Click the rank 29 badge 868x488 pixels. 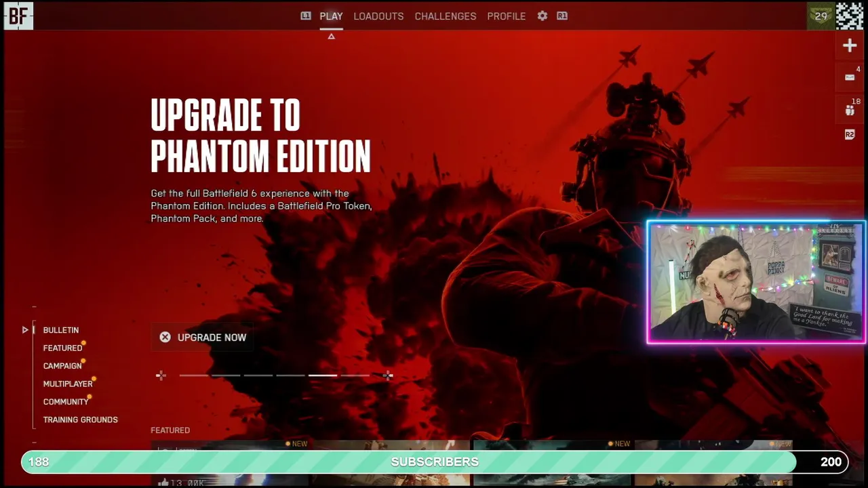[821, 16]
